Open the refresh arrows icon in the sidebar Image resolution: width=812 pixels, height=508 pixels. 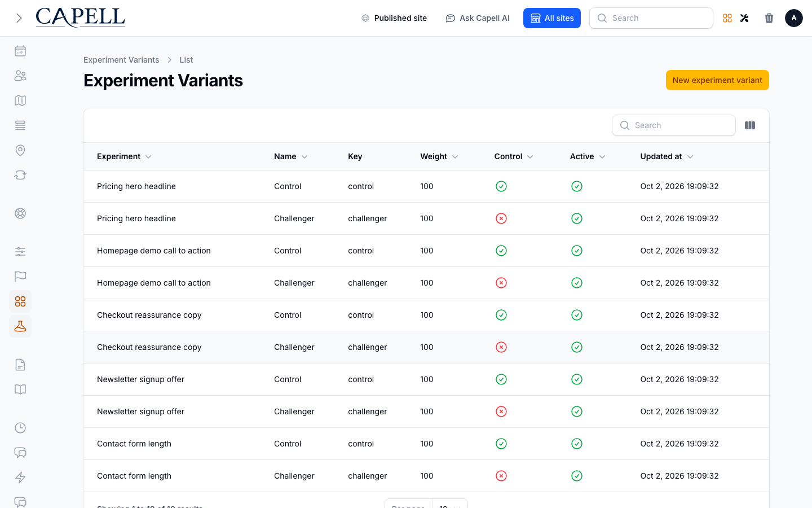point(20,175)
